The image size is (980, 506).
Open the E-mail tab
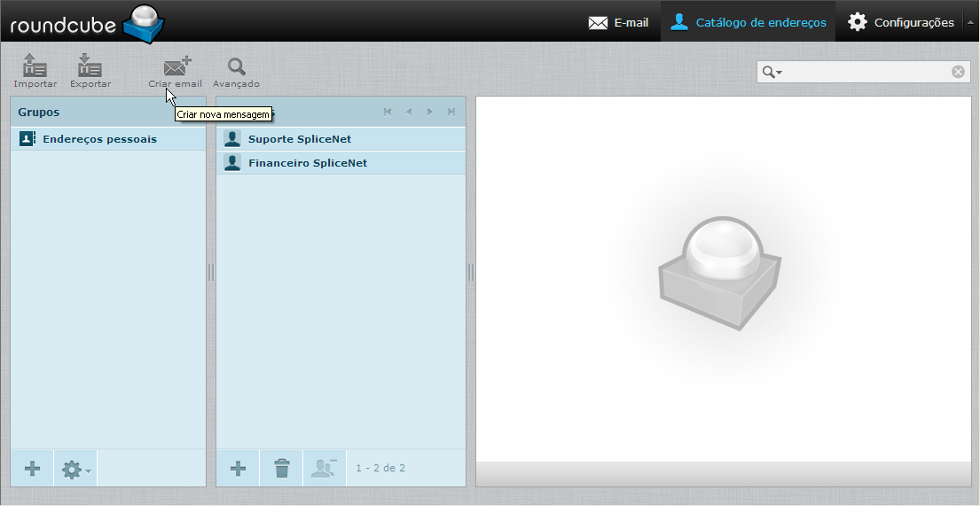point(618,22)
